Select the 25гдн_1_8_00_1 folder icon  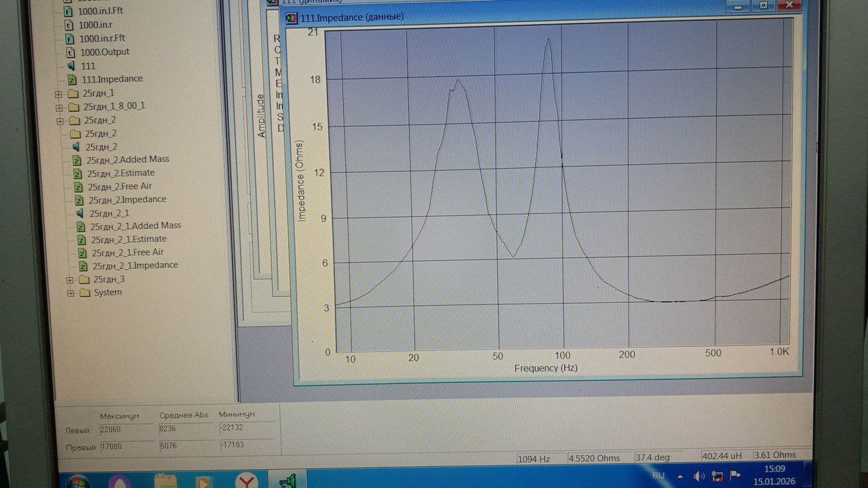[x=74, y=107]
